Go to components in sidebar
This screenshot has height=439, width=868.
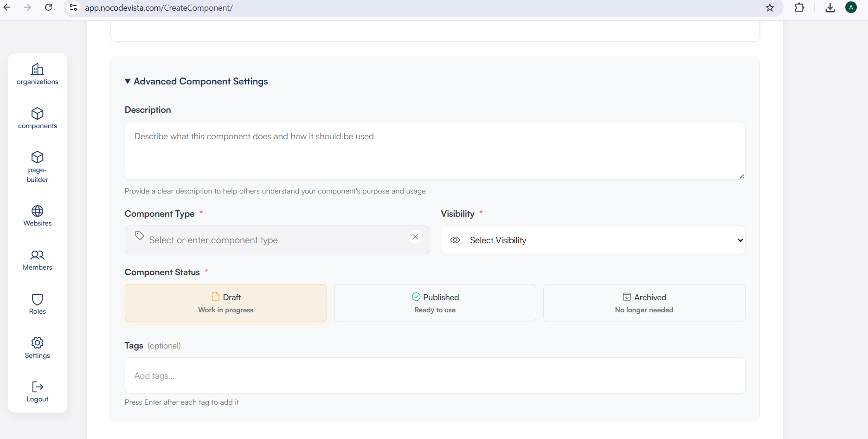tap(37, 114)
